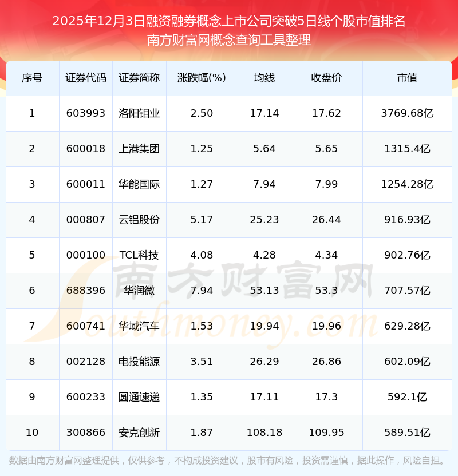This screenshot has height=476, width=458.
Task: Select stock code 000807
Action: tap(86, 220)
